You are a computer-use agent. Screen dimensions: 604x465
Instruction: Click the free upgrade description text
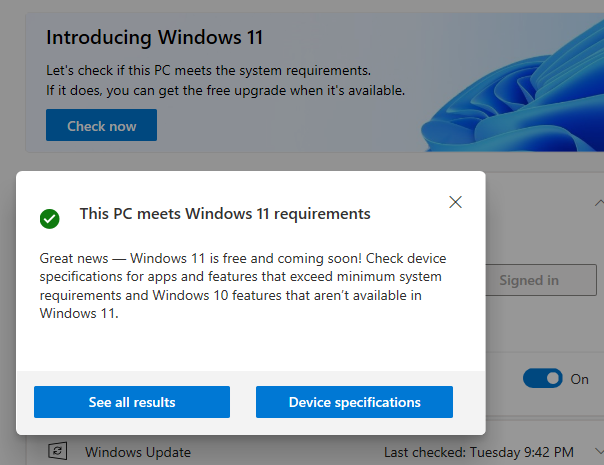coord(225,81)
